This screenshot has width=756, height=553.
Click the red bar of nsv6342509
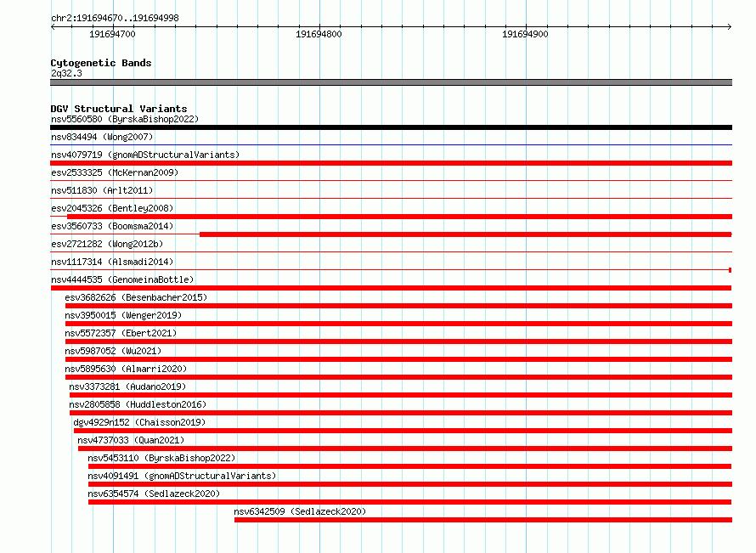483,520
